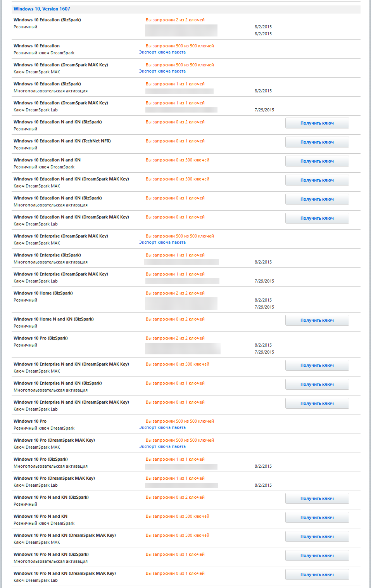
Task: Get key for multi-activation Education N and KN BizSpark
Action: [317, 199]
